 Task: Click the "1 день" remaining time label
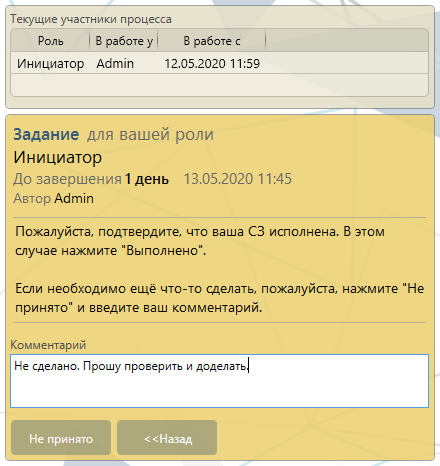pos(147,179)
